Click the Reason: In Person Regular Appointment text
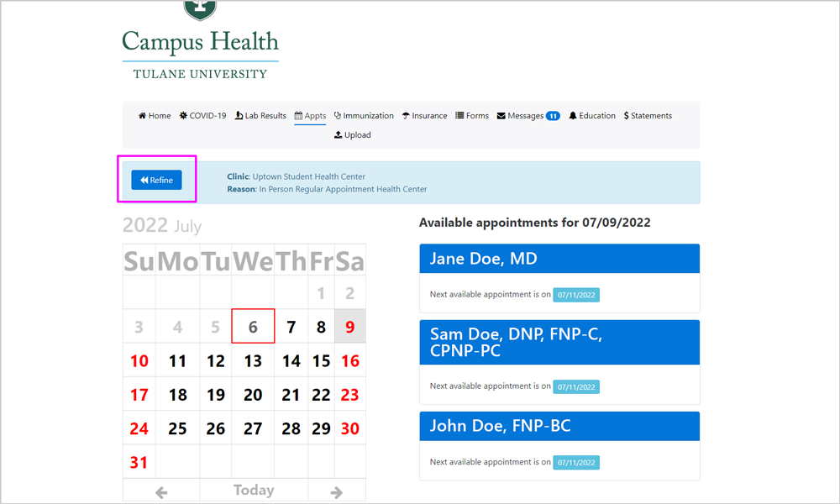The image size is (840, 504). [327, 189]
